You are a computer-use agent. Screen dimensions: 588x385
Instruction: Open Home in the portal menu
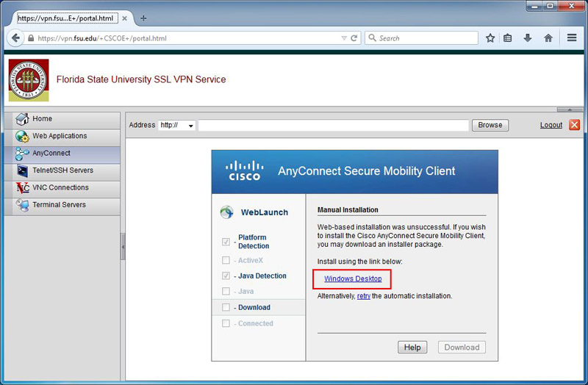click(62, 119)
